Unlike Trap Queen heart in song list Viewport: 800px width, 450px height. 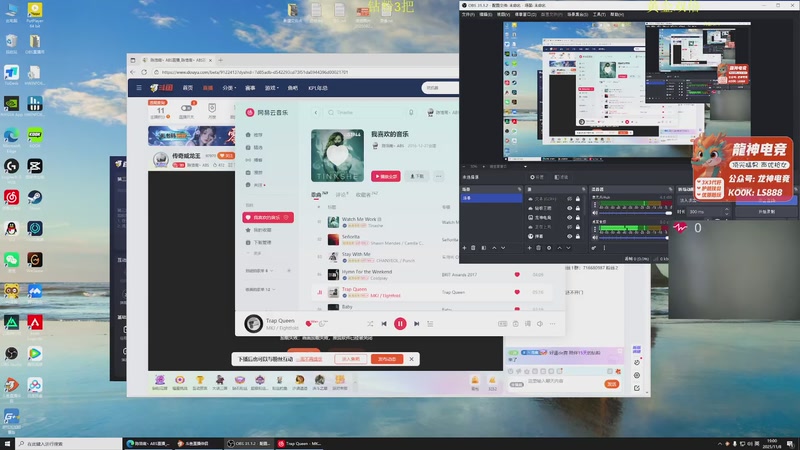[x=517, y=292]
